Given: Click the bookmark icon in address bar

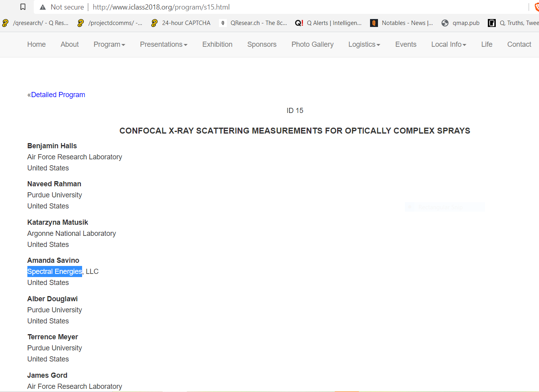Looking at the screenshot, I should (23, 7).
